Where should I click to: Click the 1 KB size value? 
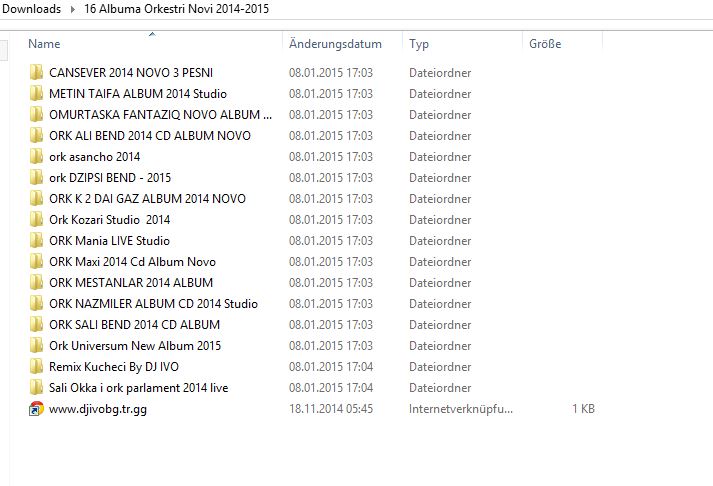pos(583,408)
